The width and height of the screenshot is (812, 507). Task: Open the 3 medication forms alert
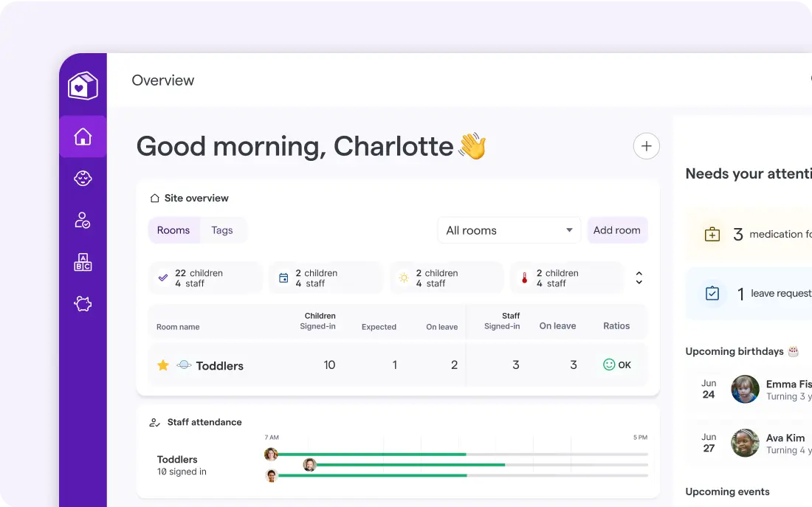tap(749, 234)
